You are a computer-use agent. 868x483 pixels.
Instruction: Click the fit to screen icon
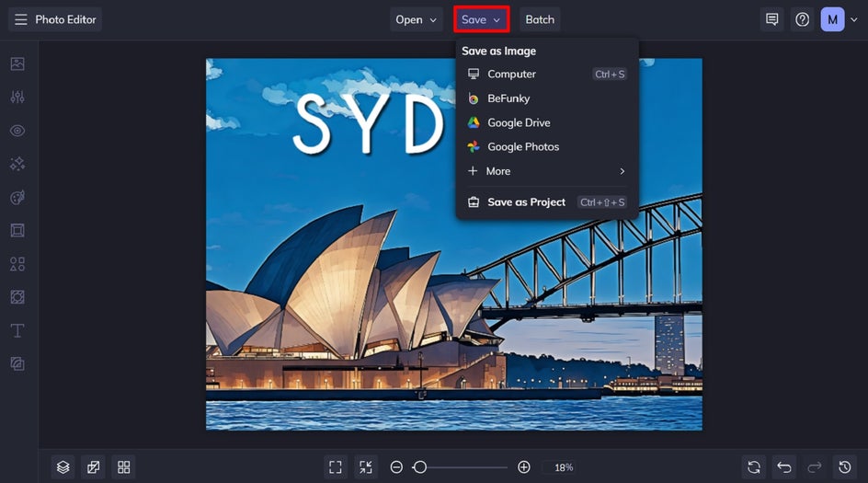pyautogui.click(x=336, y=467)
